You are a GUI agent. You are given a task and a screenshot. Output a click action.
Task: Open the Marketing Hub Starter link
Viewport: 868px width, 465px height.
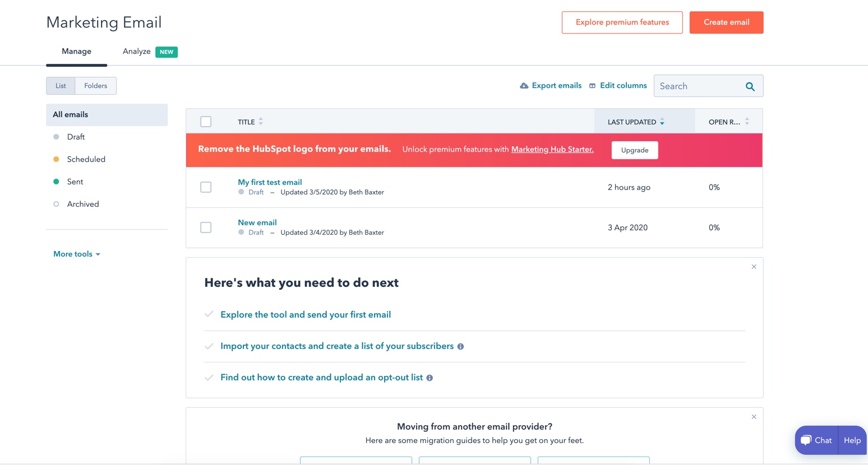pos(552,149)
